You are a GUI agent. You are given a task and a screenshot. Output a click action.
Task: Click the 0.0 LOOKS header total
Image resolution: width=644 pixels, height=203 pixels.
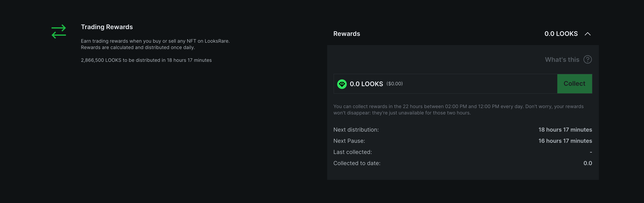click(x=561, y=34)
